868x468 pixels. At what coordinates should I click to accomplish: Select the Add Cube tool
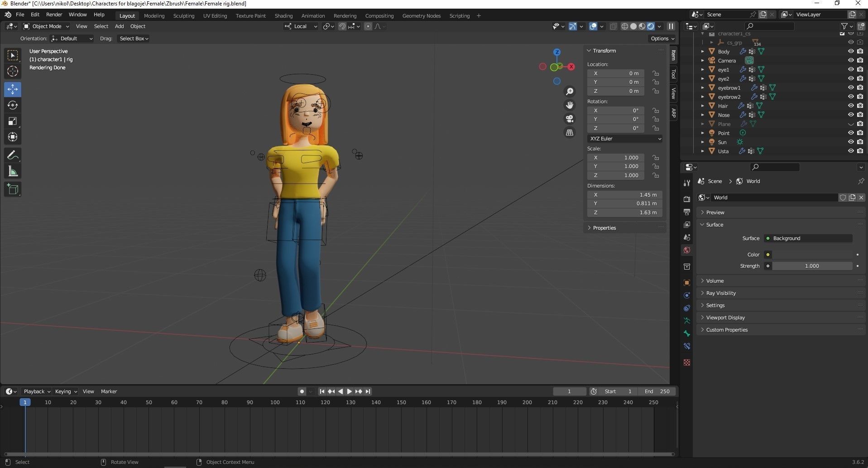click(x=13, y=189)
